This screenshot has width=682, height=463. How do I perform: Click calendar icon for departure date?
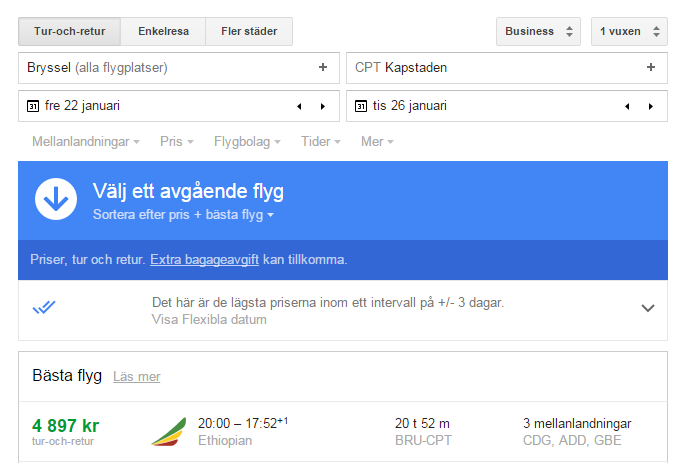point(32,106)
